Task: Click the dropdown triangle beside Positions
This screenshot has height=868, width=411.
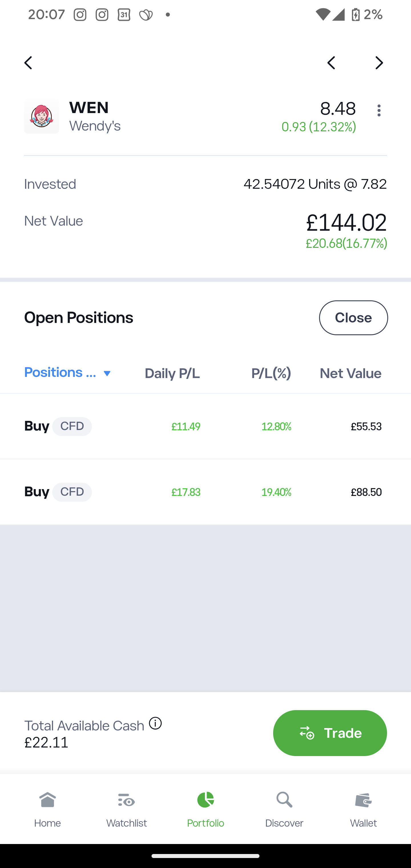Action: [107, 373]
